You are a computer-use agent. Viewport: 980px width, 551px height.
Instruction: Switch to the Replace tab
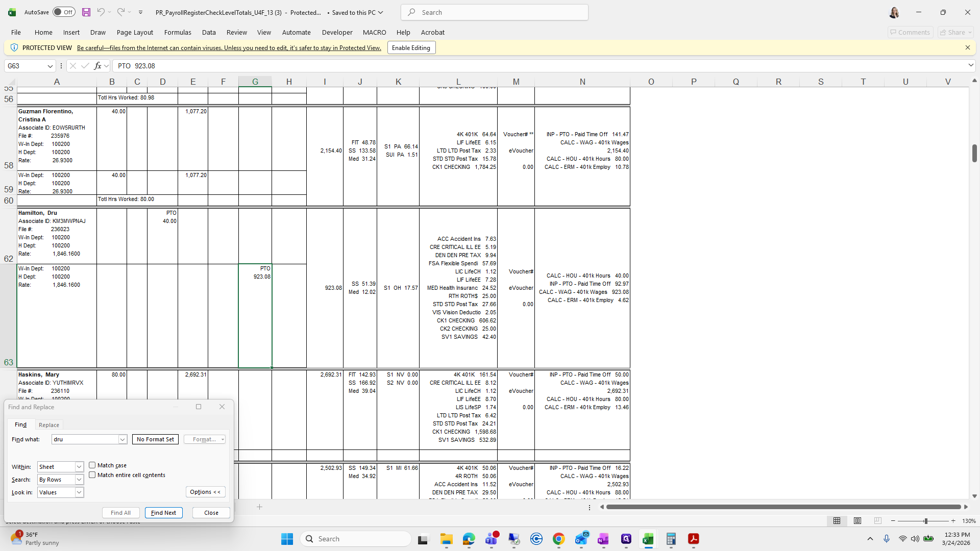click(x=49, y=425)
